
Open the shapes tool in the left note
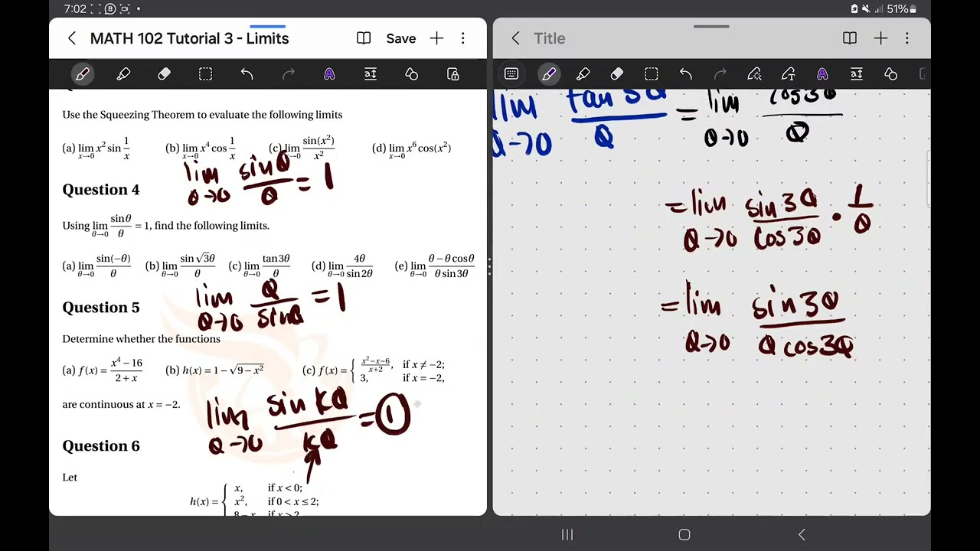[x=412, y=74]
